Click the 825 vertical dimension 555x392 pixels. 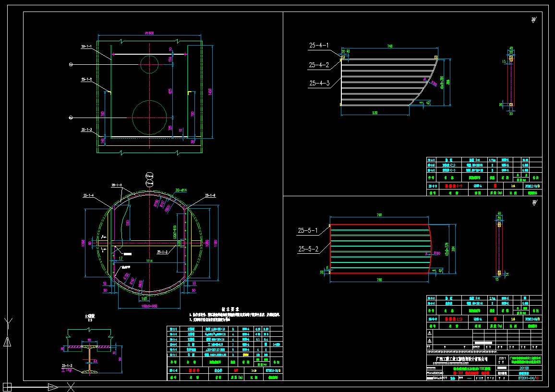click(x=170, y=91)
